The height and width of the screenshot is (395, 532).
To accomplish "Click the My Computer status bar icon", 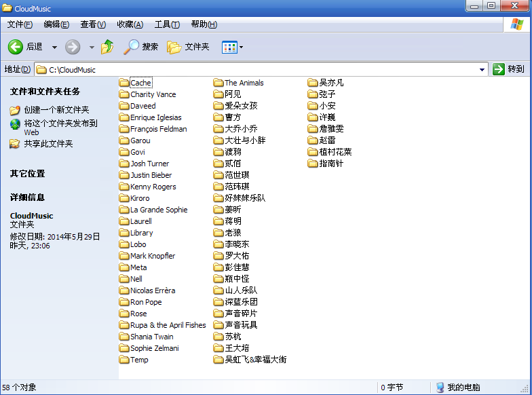I will pyautogui.click(x=440, y=387).
